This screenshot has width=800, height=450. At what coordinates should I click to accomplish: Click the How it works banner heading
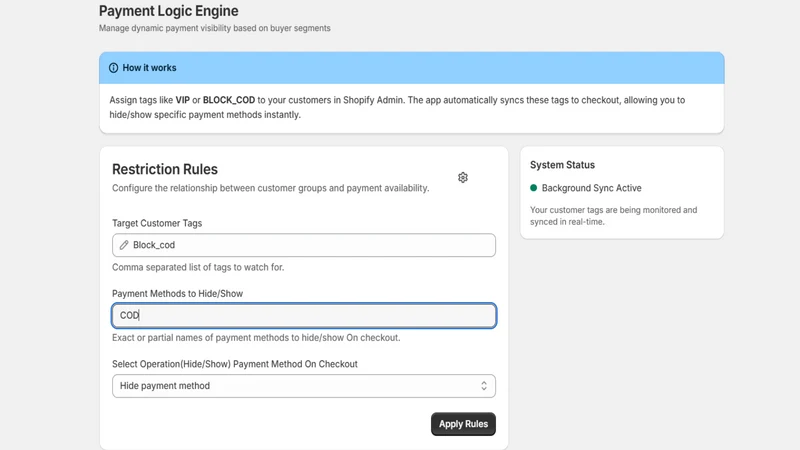coord(149,68)
